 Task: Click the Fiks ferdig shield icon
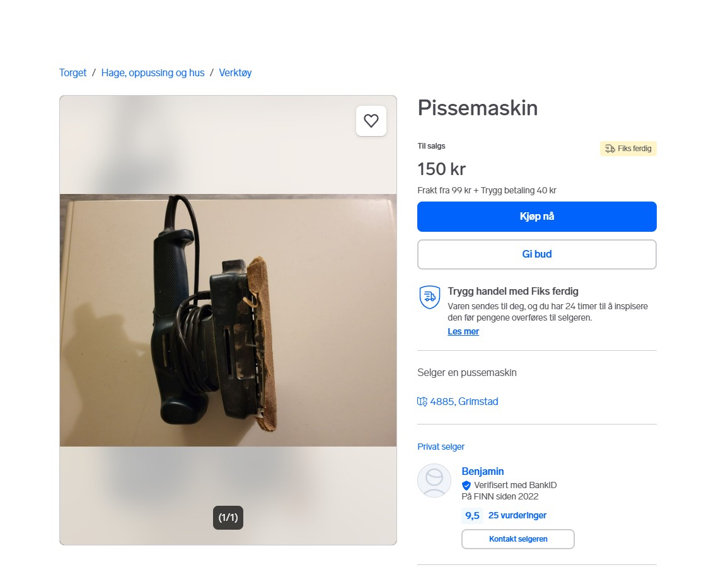click(429, 297)
